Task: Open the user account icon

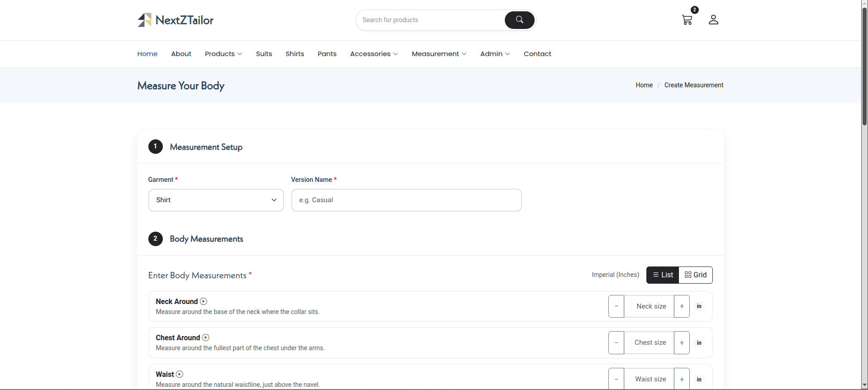Action: [x=713, y=20]
